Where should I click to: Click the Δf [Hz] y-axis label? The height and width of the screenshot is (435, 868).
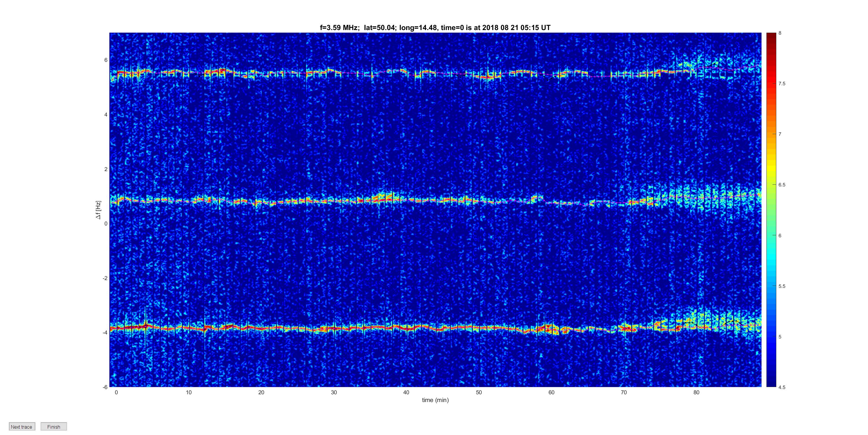(98, 210)
